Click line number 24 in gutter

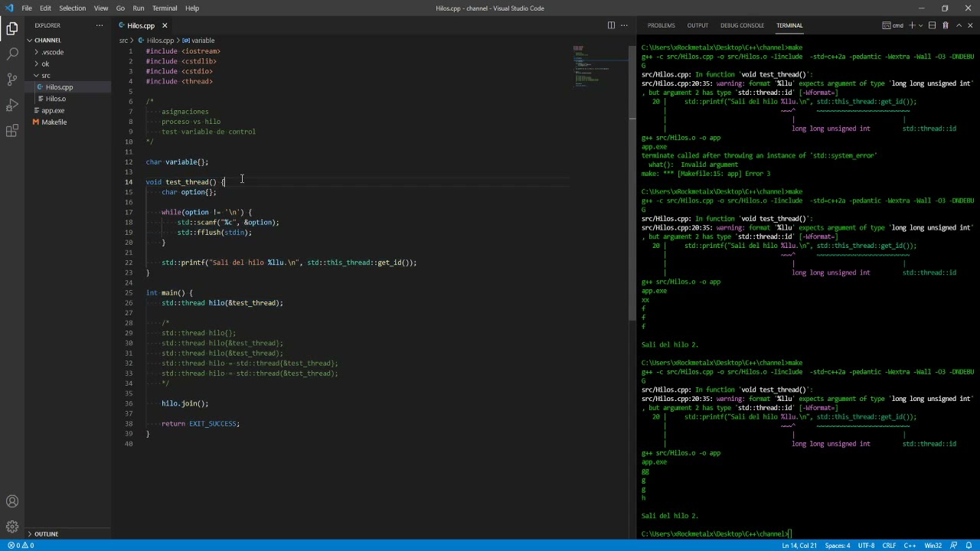point(129,282)
